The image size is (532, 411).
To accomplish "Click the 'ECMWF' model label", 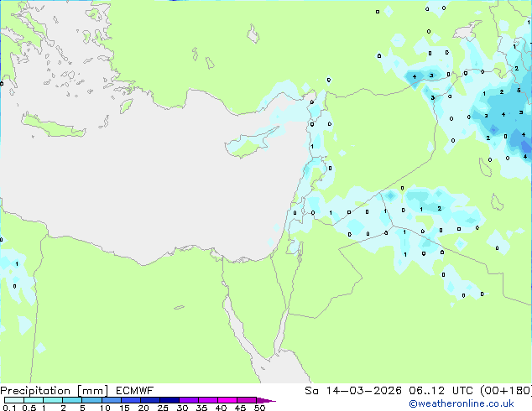I will pos(135,391).
